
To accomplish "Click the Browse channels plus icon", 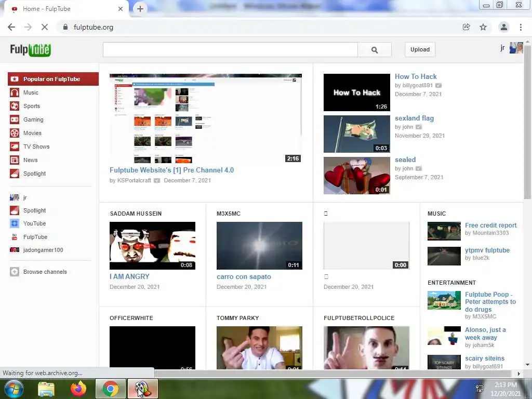I will point(14,272).
